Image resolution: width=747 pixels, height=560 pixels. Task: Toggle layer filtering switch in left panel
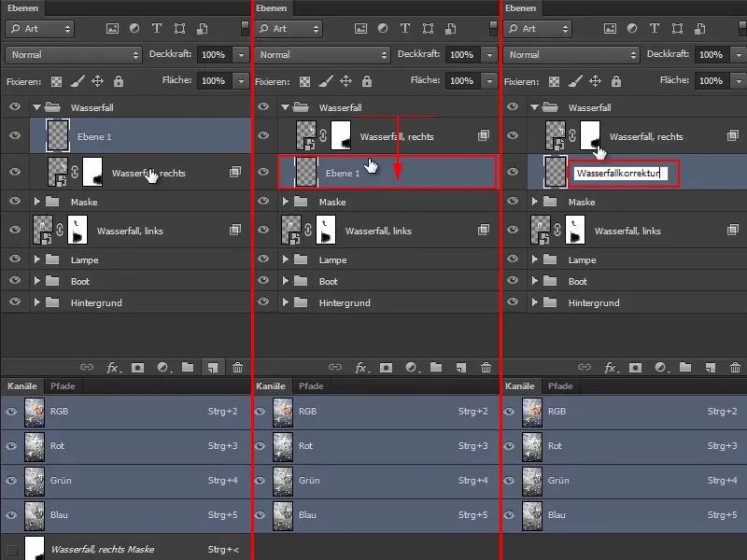(245, 29)
